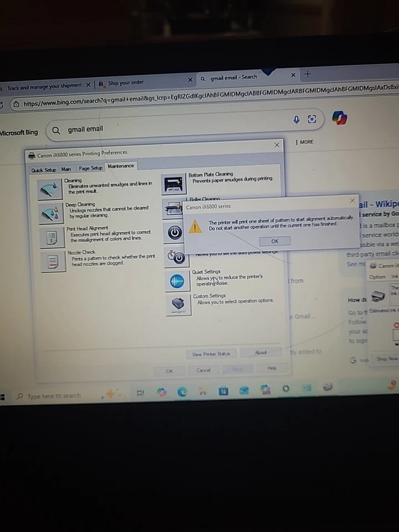Click the taskbar 'Type here to search' box

(x=54, y=396)
